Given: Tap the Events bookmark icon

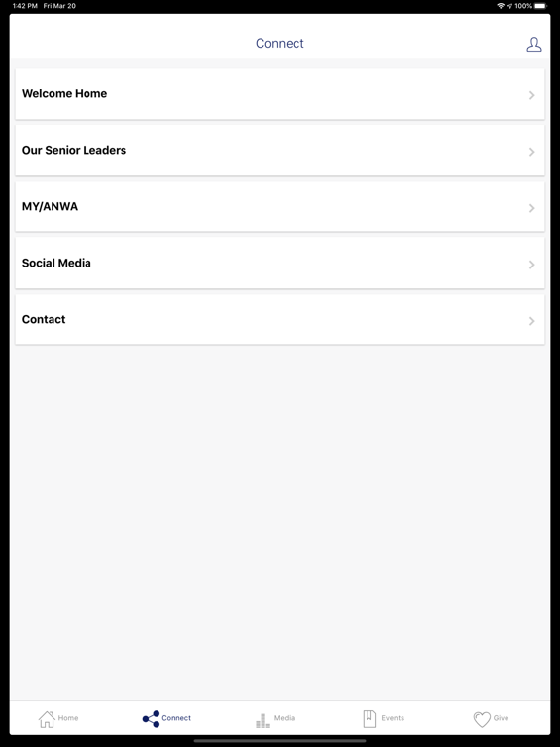Looking at the screenshot, I should click(369, 719).
